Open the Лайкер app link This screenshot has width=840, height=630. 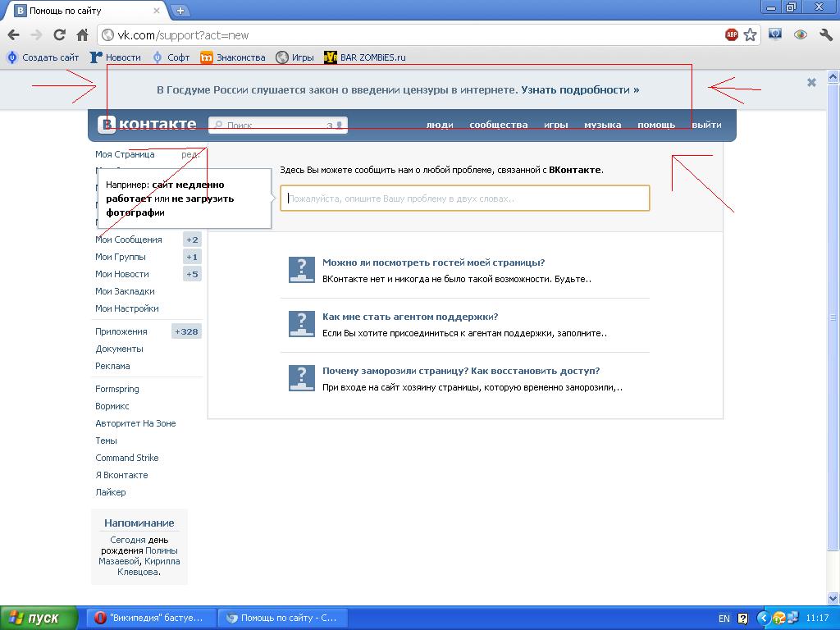click(111, 492)
